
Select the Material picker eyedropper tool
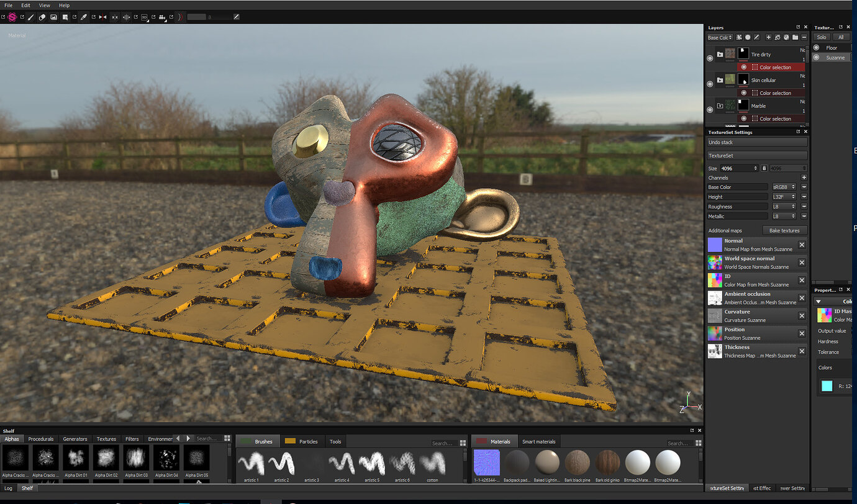83,17
